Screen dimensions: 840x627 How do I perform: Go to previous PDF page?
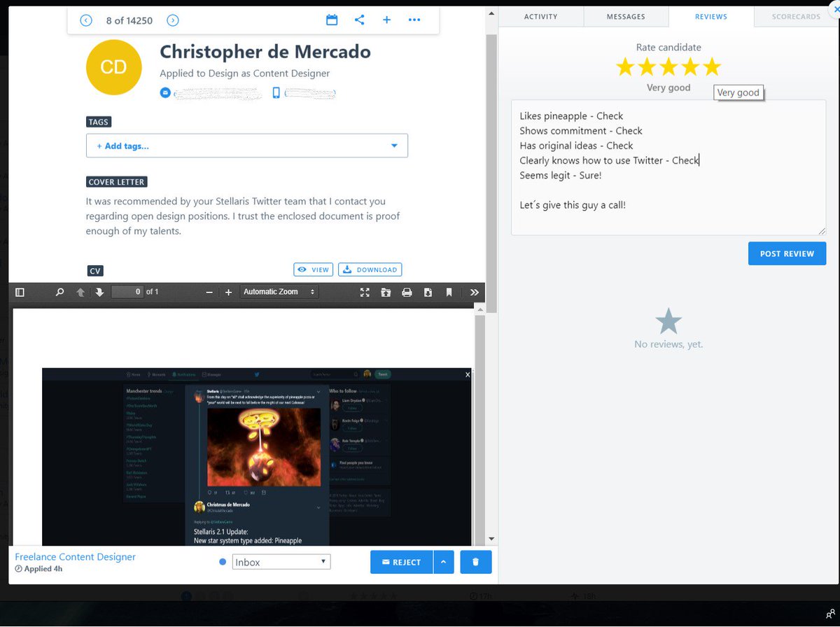pyautogui.click(x=80, y=292)
